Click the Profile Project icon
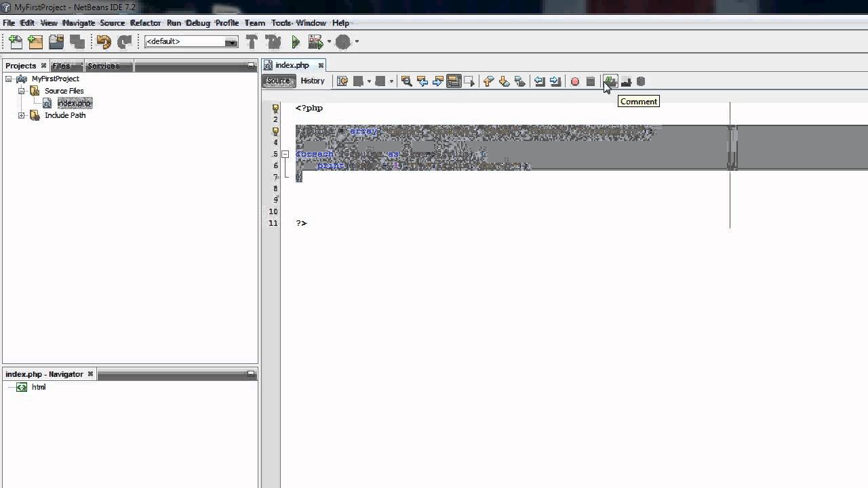Image resolution: width=868 pixels, height=488 pixels. (x=343, y=42)
